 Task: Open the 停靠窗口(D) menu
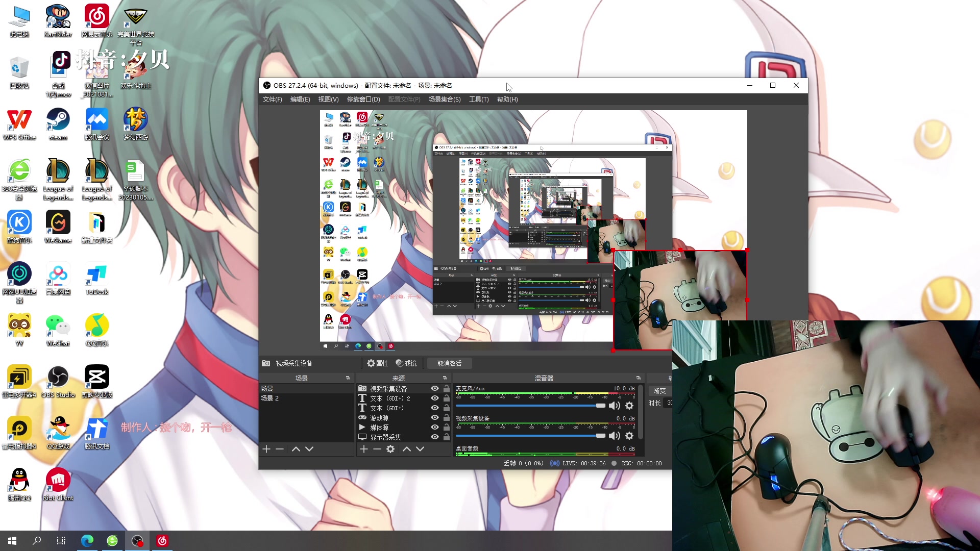tap(363, 99)
